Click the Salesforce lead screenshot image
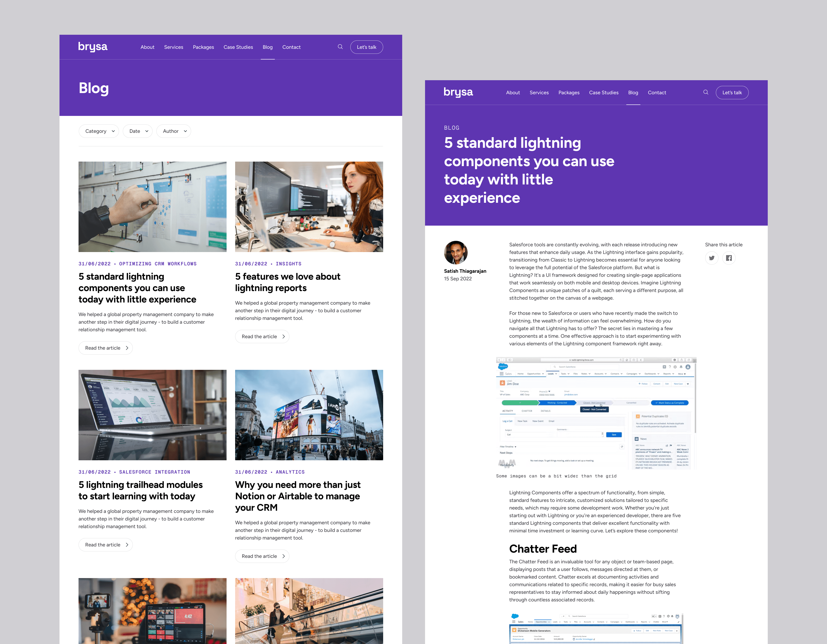Viewport: 827px width, 644px height. 596,413
